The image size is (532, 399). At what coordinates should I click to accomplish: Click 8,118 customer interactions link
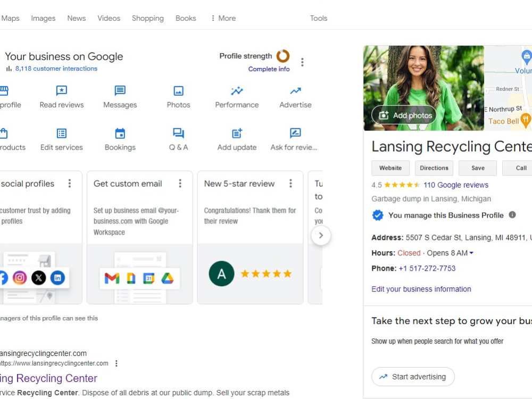tap(56, 69)
